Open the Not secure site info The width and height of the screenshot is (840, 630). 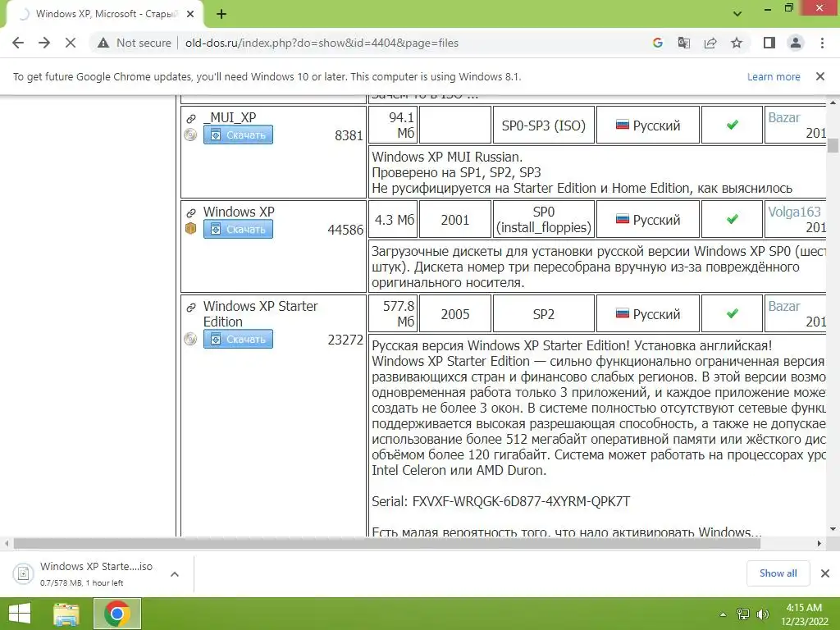coord(135,43)
